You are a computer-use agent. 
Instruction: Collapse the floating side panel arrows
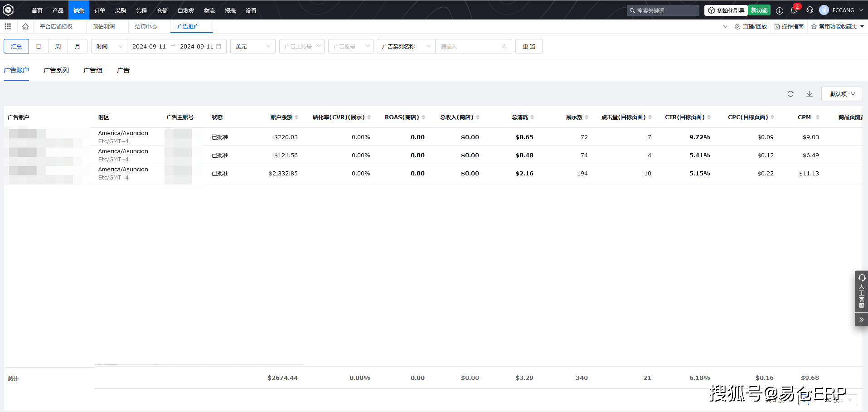861,320
